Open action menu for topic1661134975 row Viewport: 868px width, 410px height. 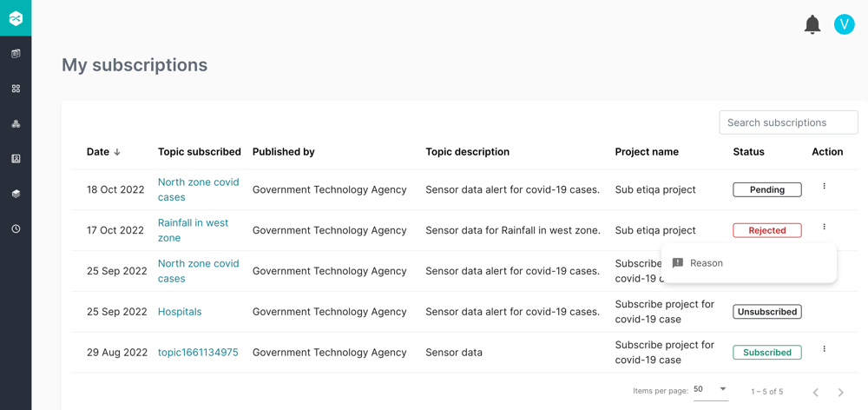(825, 349)
